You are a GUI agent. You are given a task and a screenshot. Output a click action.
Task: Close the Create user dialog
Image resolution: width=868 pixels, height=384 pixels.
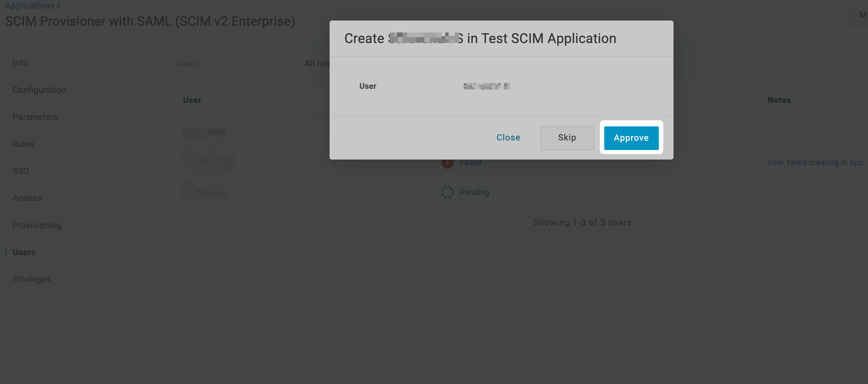[x=508, y=138]
